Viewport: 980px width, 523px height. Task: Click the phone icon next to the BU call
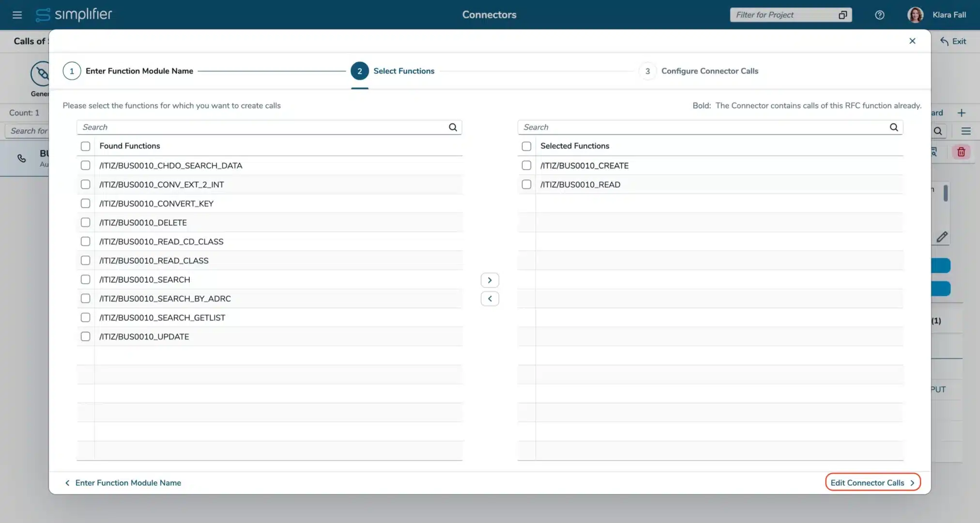tap(21, 158)
